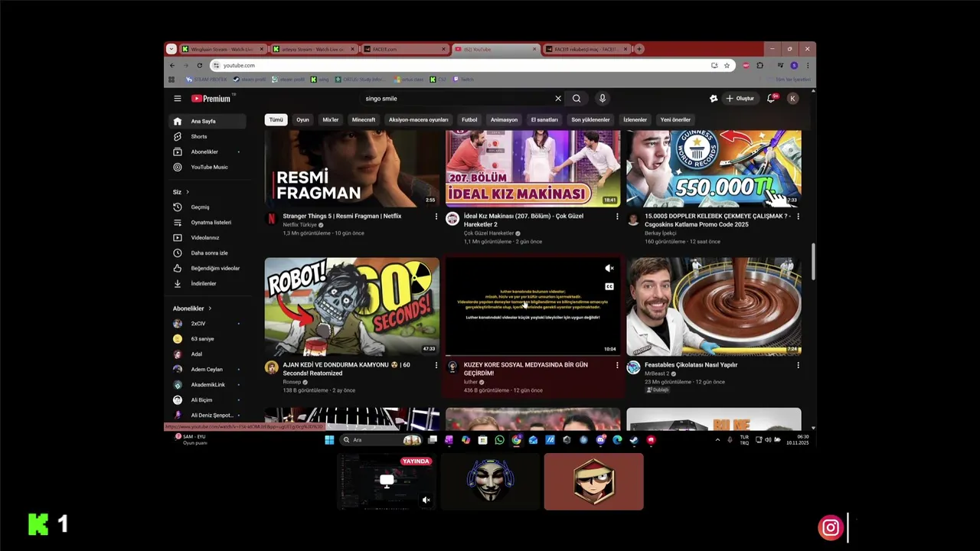The image size is (980, 551).
Task: Open Shorts in the sidebar
Action: [207, 136]
